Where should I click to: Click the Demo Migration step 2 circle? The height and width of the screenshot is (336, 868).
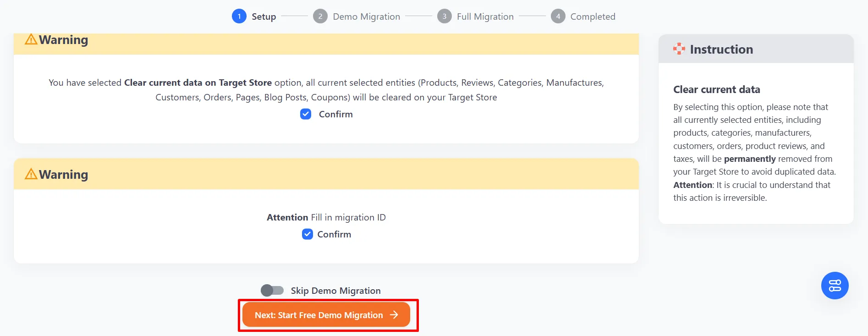(320, 17)
